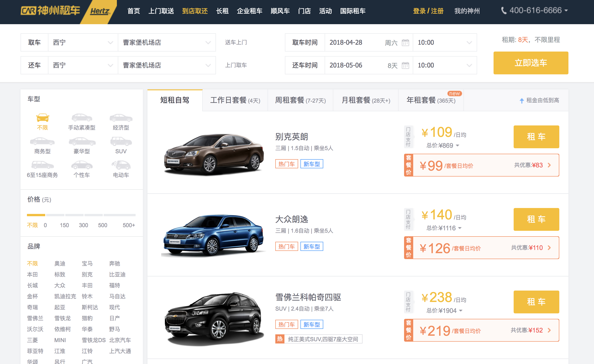594x364 pixels.
Task: Open pickup city 西宁 dropdown
Action: (x=83, y=42)
